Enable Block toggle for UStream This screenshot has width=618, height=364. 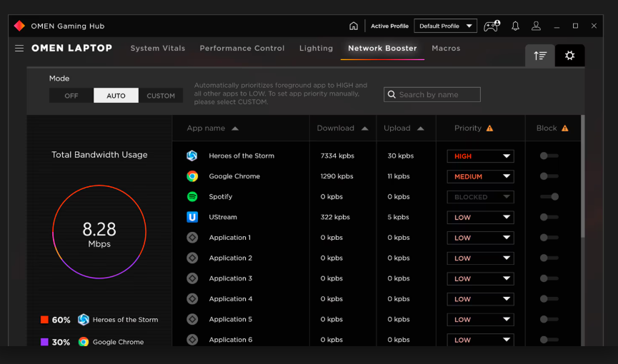coord(549,217)
